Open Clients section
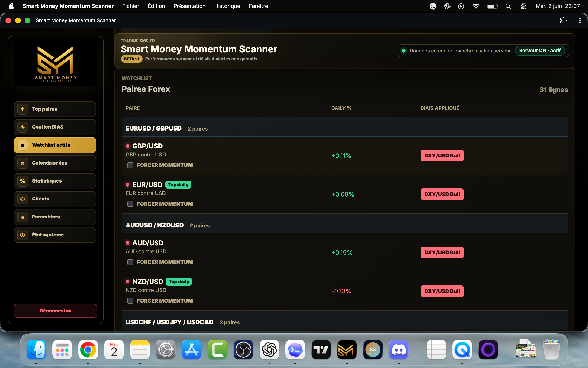This screenshot has width=588, height=368. click(55, 199)
